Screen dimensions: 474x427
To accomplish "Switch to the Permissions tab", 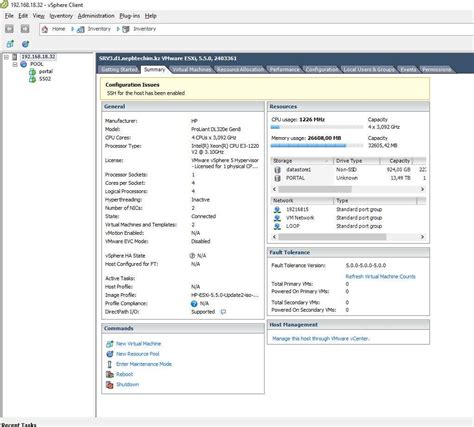I will 437,70.
